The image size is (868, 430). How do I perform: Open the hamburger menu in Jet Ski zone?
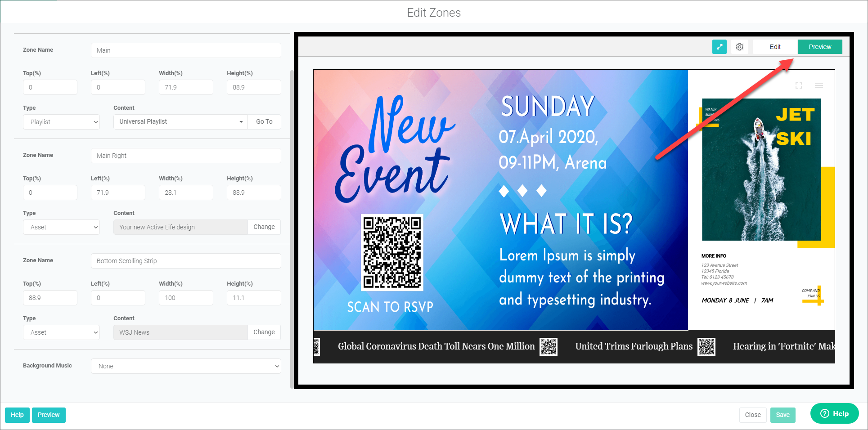(x=819, y=85)
